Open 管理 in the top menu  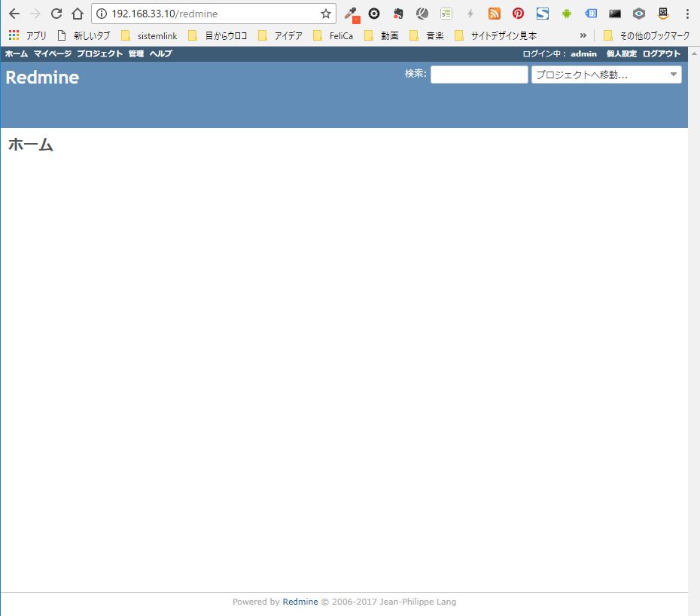(x=136, y=53)
